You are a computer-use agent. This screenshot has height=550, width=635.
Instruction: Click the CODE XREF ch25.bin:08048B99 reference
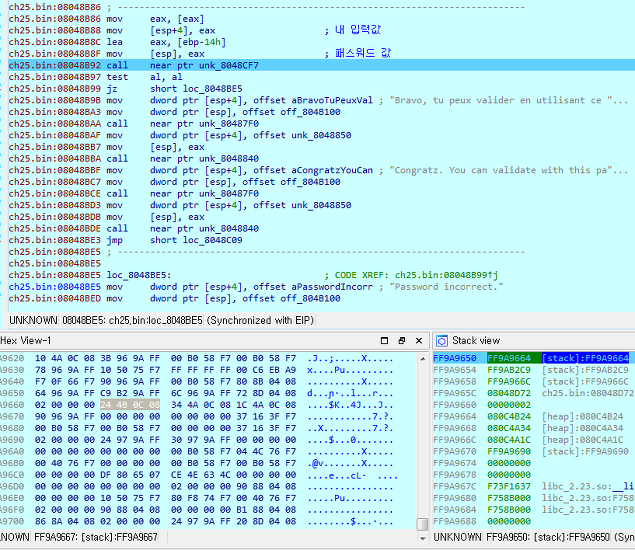click(416, 275)
